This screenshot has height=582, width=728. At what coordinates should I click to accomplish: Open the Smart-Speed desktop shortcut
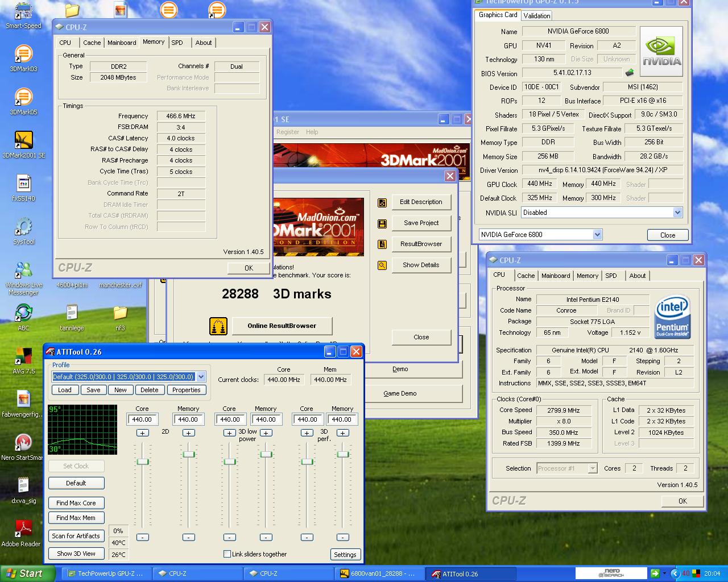coord(23,15)
